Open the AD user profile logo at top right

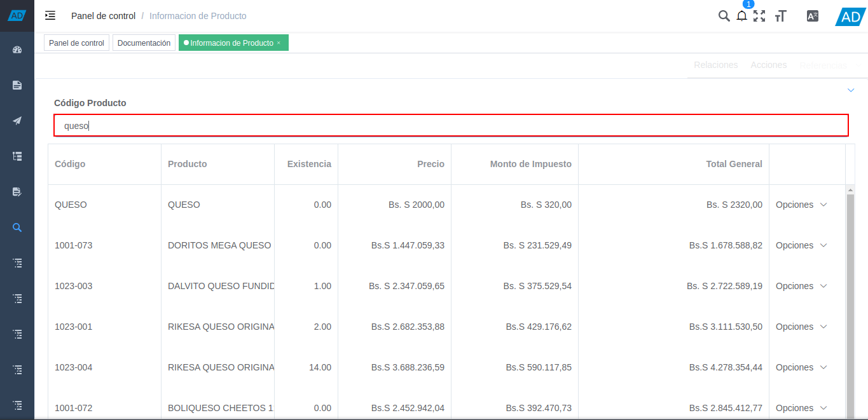tap(851, 17)
